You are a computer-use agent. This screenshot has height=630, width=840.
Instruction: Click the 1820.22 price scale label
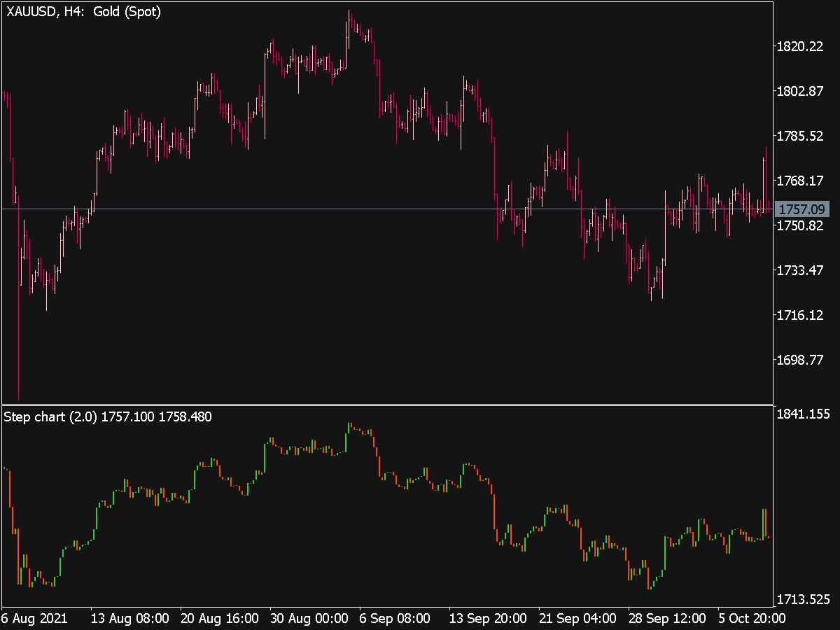[800, 47]
